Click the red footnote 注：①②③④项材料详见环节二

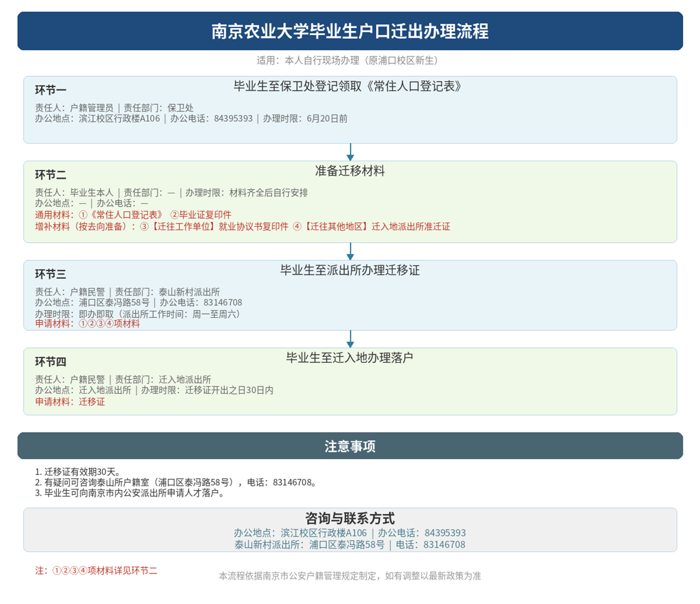pos(96,570)
